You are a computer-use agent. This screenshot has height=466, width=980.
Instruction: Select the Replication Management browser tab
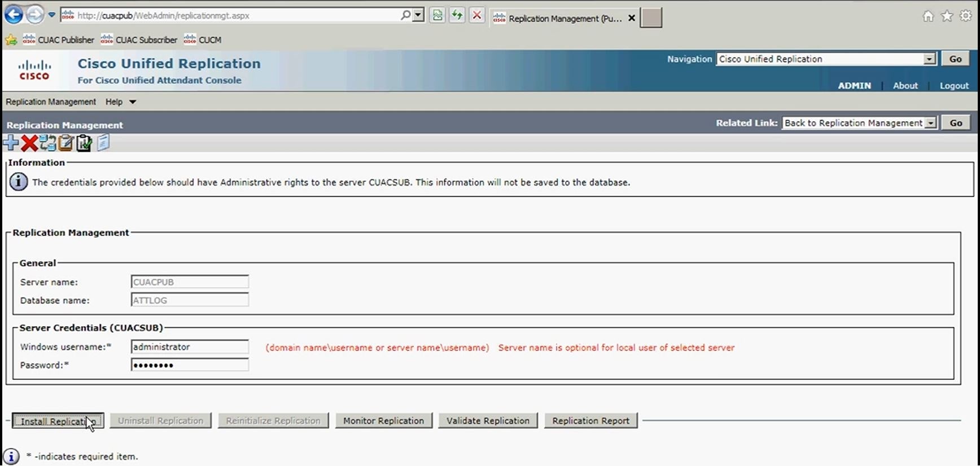point(564,18)
